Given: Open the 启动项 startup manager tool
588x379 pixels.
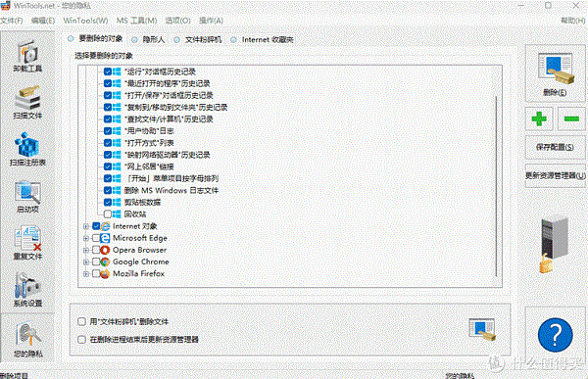Looking at the screenshot, I should tap(27, 197).
